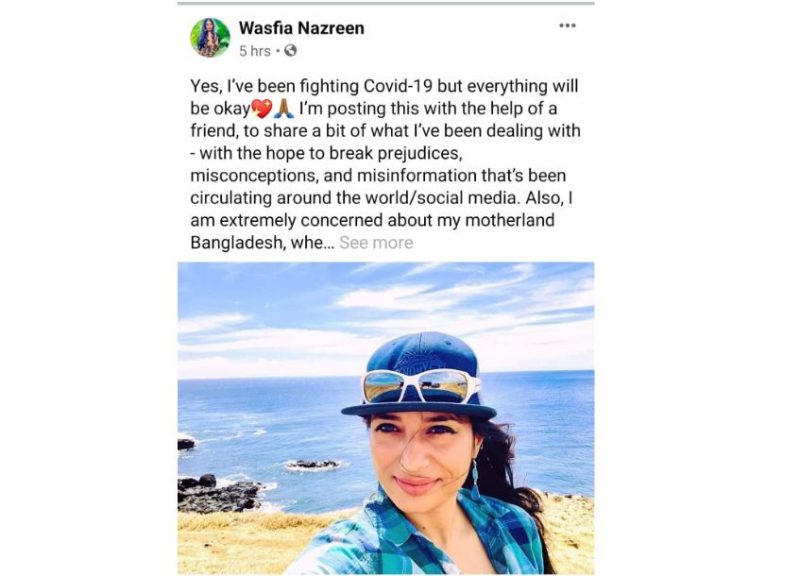Click the word Bangladesh in the post
The width and height of the screenshot is (800, 576).
237,243
